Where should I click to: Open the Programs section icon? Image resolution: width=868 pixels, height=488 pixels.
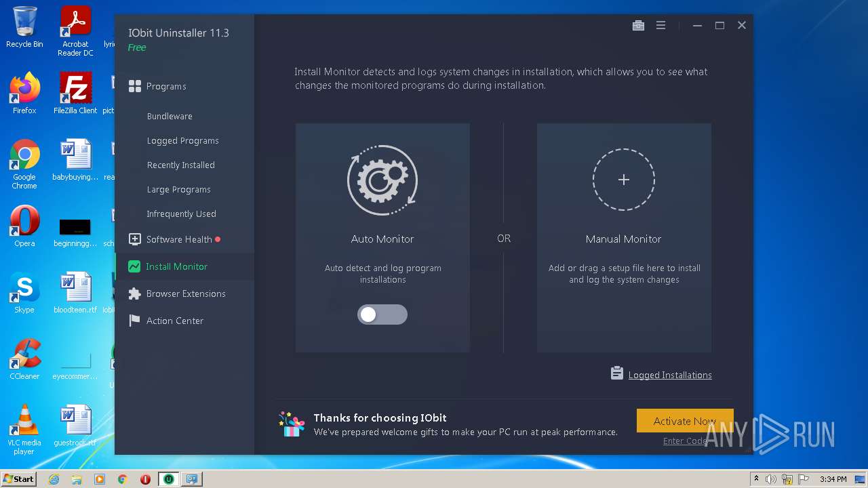pos(135,86)
